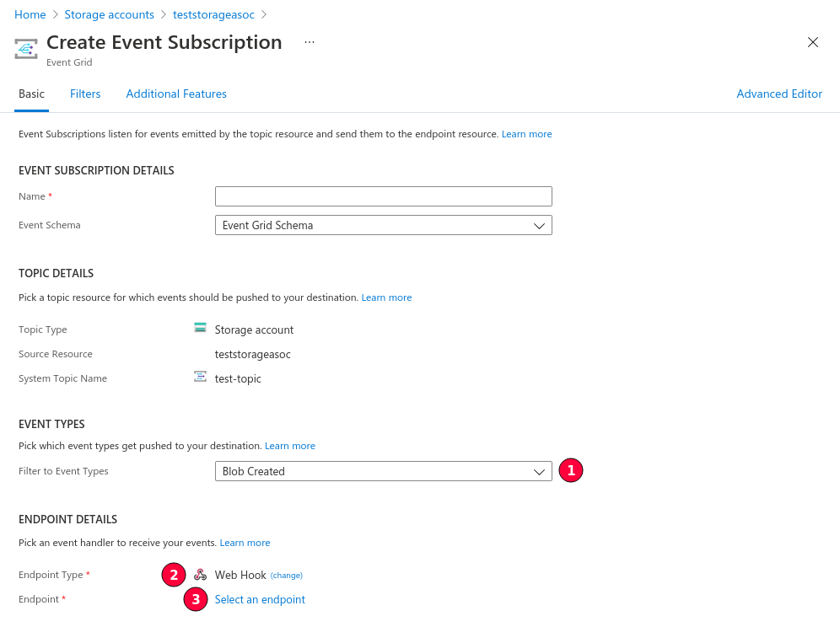Open teststorageasoc breadcrumb link

point(213,14)
